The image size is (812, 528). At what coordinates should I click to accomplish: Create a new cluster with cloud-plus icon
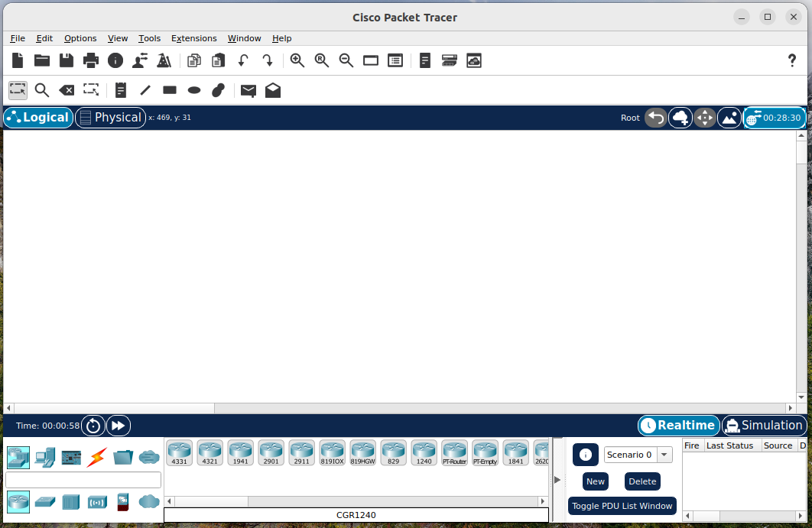point(680,118)
